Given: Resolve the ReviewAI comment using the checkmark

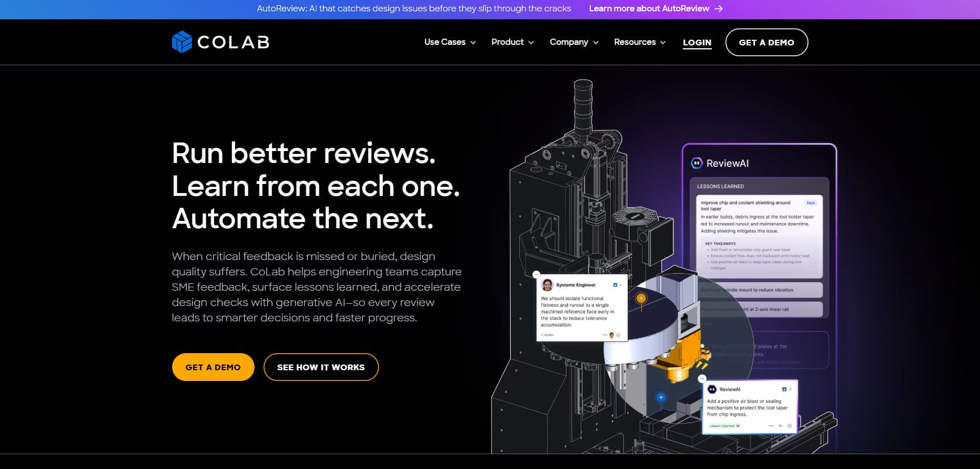Looking at the screenshot, I should (789, 426).
